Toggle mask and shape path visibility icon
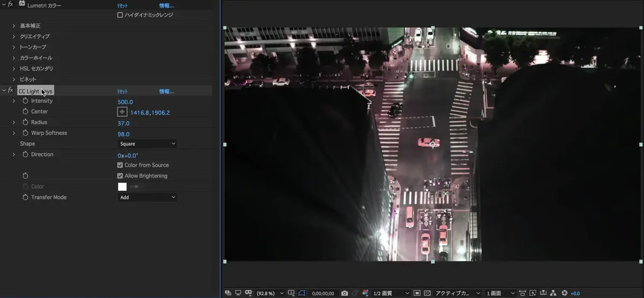The width and height of the screenshot is (644, 298). pos(302,293)
